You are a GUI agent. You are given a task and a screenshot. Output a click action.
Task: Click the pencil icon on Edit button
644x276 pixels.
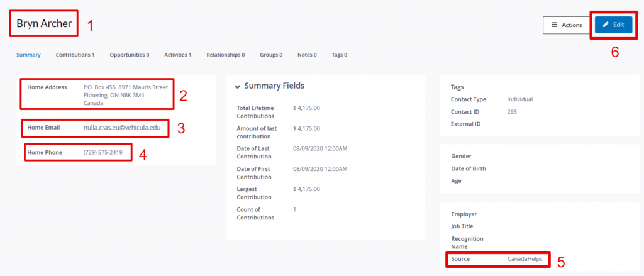[606, 25]
